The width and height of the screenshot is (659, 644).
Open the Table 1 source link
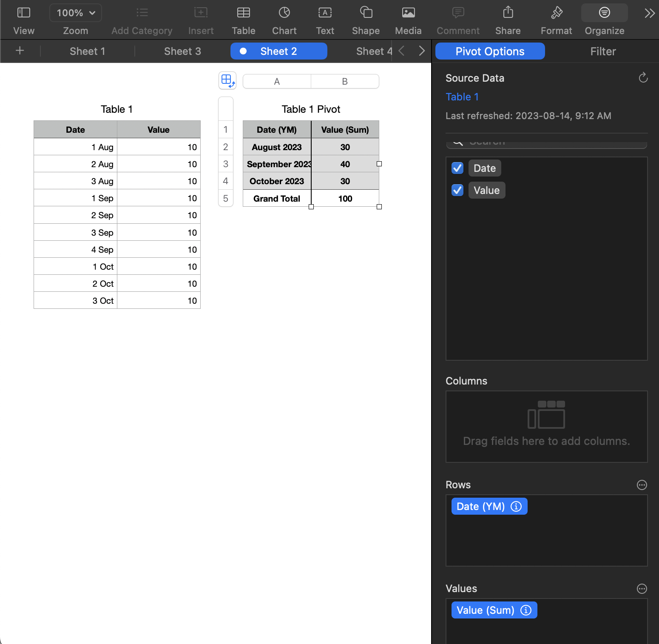point(462,97)
